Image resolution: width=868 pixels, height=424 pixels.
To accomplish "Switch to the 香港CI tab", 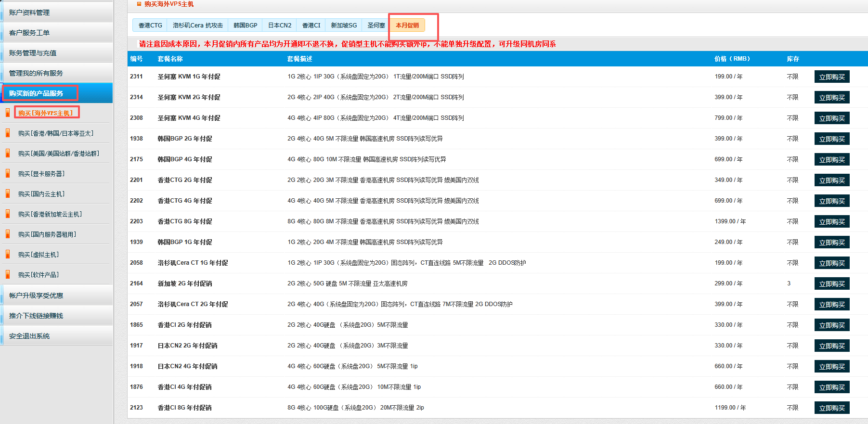I will tap(311, 25).
